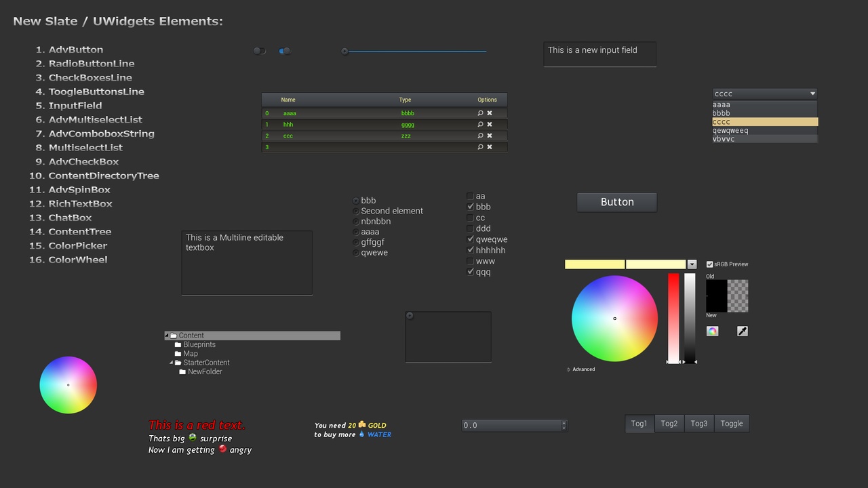Click the color wheel mode icon below New

[x=712, y=331]
